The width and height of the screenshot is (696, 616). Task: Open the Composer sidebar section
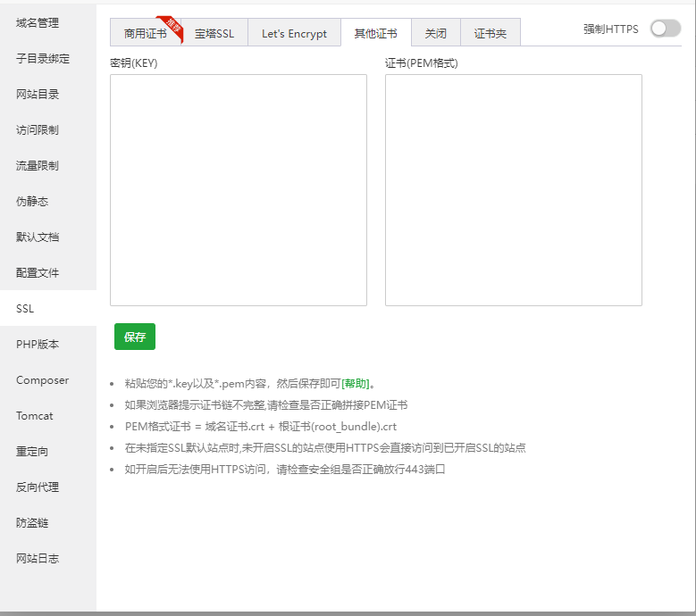pyautogui.click(x=48, y=380)
